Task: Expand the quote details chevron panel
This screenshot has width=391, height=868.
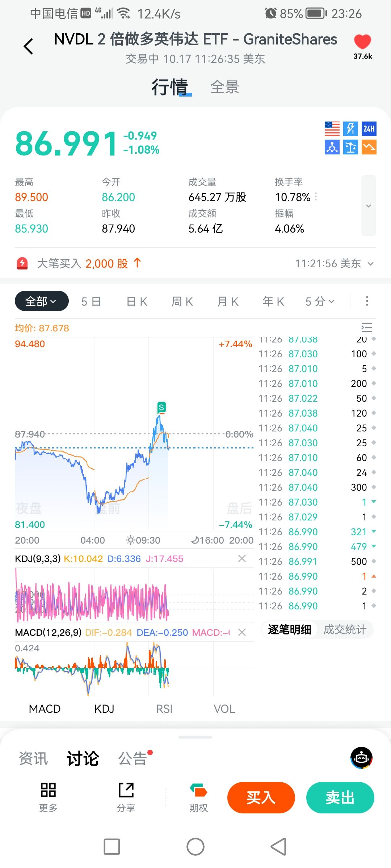Action: [369, 206]
